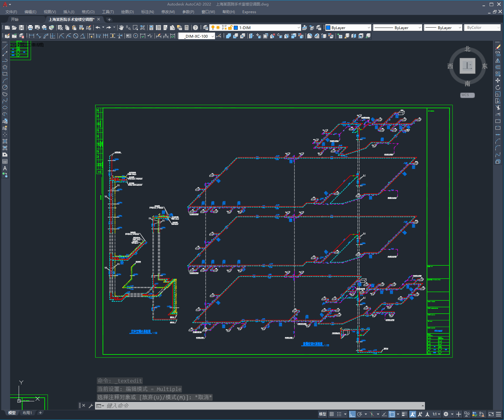Add a new layout with plus button
The image size is (504, 420).
click(40, 413)
